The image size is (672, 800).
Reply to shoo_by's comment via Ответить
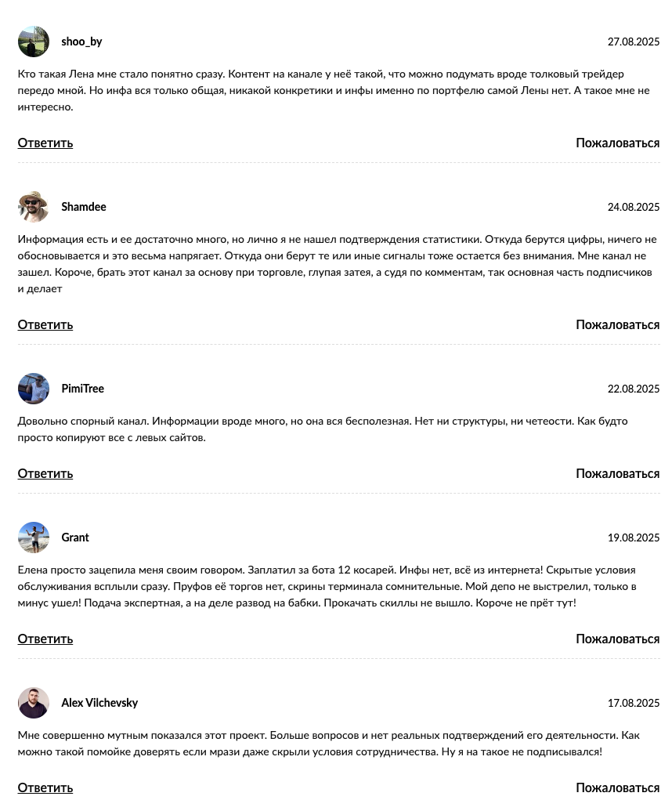pos(45,143)
